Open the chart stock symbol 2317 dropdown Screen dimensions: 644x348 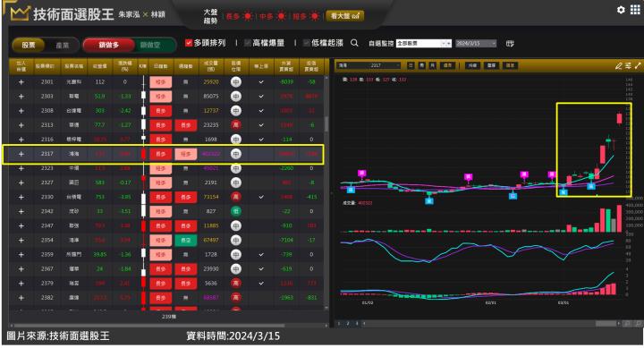[x=369, y=65]
